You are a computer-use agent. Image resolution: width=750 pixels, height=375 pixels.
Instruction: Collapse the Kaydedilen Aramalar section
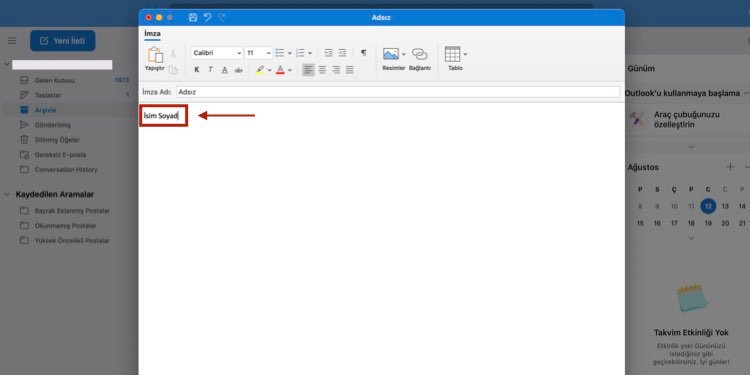tap(7, 194)
